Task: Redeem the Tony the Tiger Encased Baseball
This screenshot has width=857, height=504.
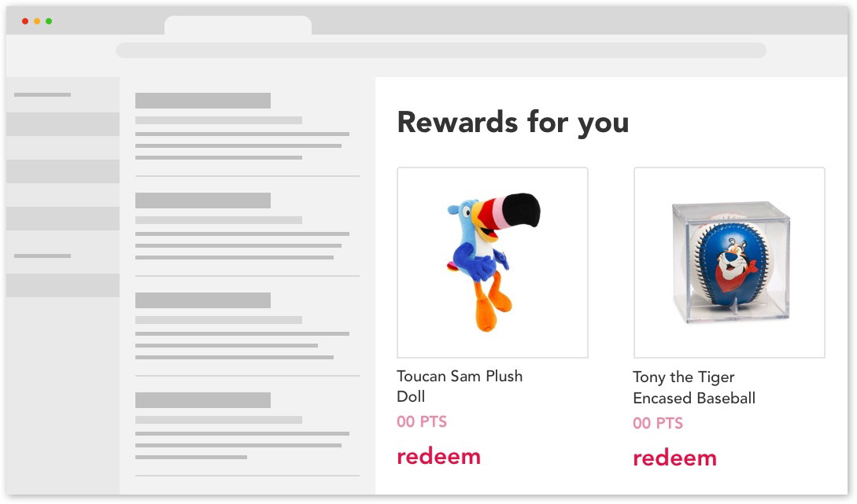Action: tap(675, 458)
